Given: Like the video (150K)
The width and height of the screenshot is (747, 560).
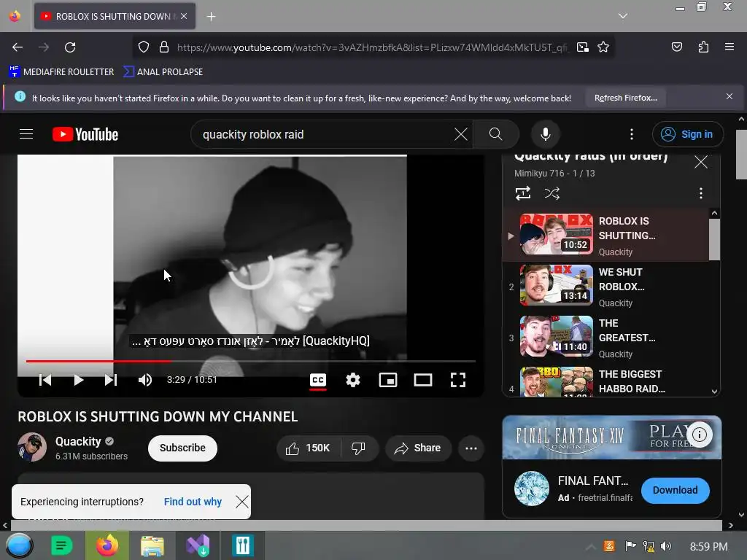Looking at the screenshot, I should point(309,448).
